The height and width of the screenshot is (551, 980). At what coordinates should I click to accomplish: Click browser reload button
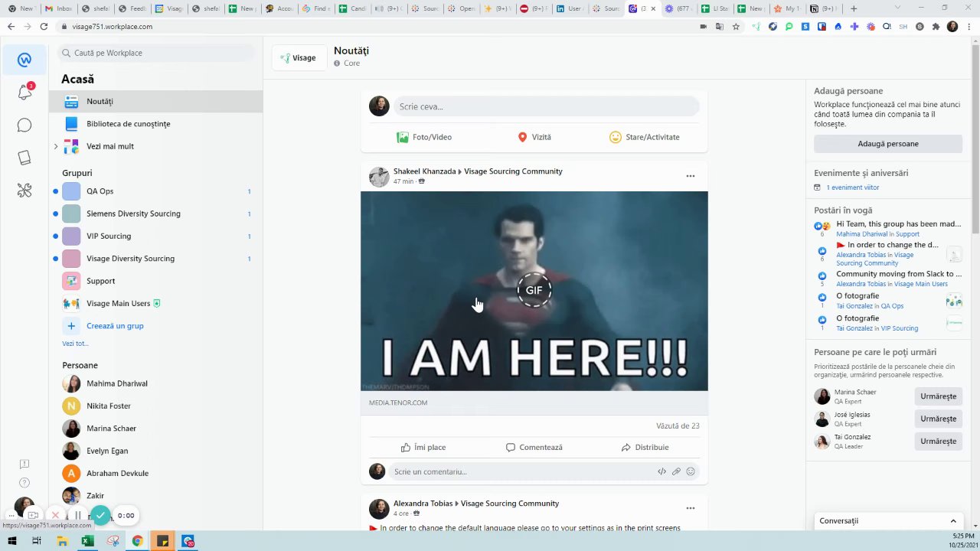pos(44,26)
